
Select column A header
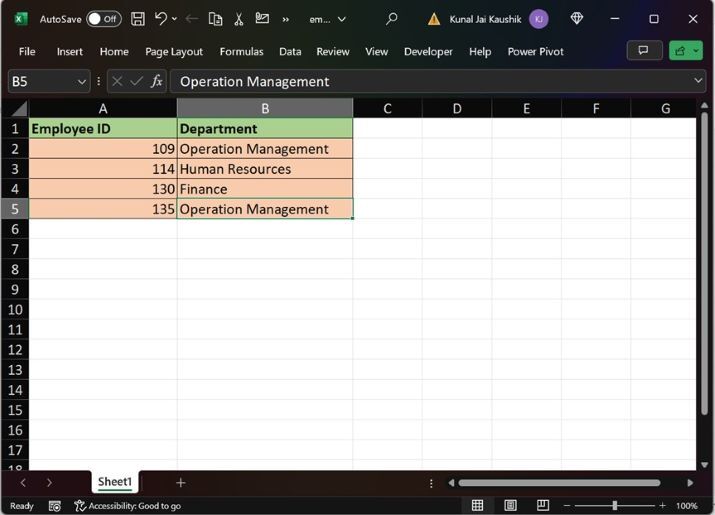click(x=103, y=109)
